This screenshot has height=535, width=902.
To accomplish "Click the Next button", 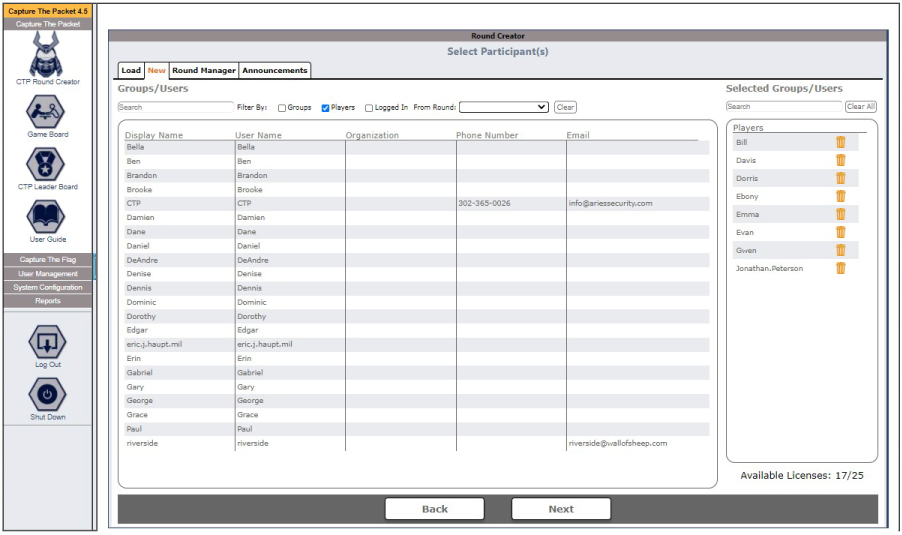I will point(561,509).
